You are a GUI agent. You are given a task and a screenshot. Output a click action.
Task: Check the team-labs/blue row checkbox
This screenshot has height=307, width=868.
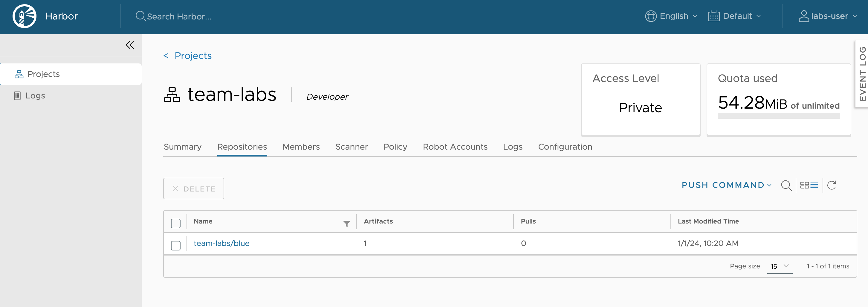pyautogui.click(x=175, y=245)
